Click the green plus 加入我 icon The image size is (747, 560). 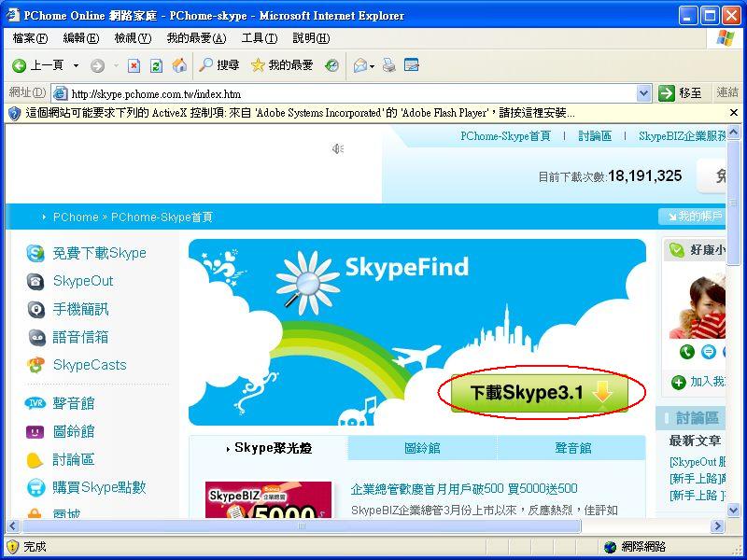(679, 382)
